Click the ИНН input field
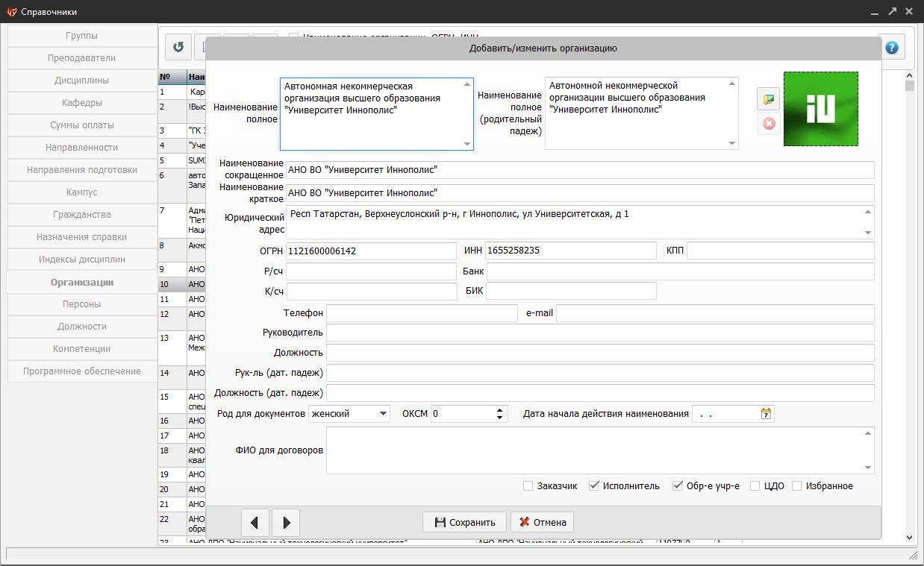Image resolution: width=924 pixels, height=566 pixels. [x=571, y=251]
